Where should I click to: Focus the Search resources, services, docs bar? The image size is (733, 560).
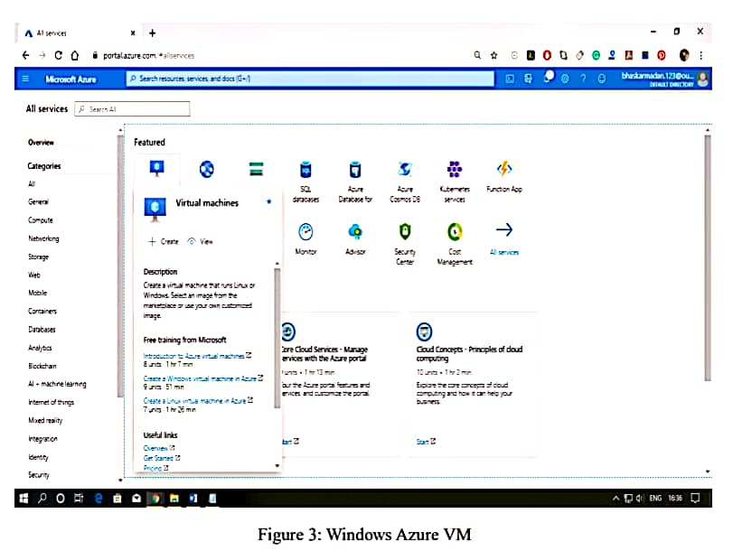[x=310, y=79]
